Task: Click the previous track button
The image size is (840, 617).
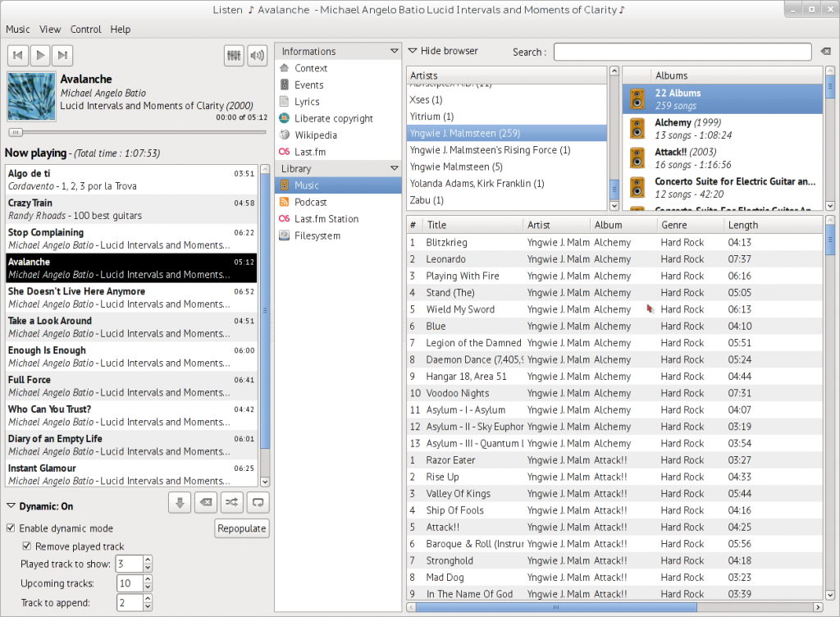Action: [18, 55]
